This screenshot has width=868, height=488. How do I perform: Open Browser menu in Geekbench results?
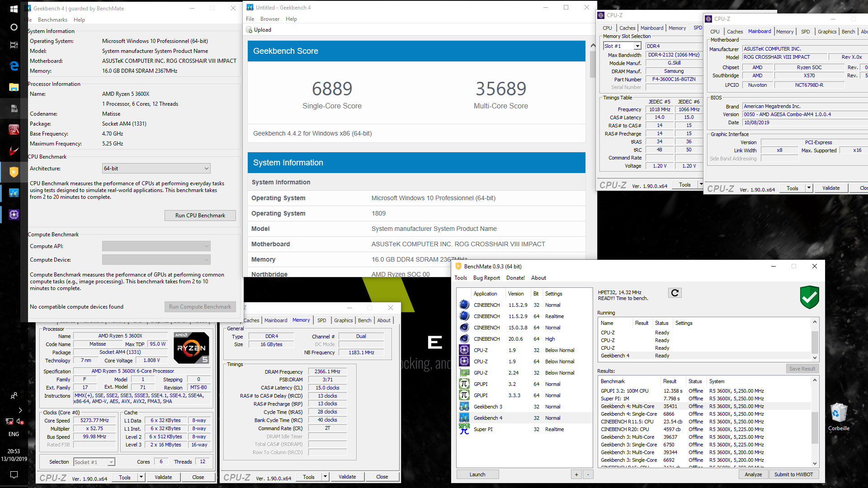tap(270, 19)
